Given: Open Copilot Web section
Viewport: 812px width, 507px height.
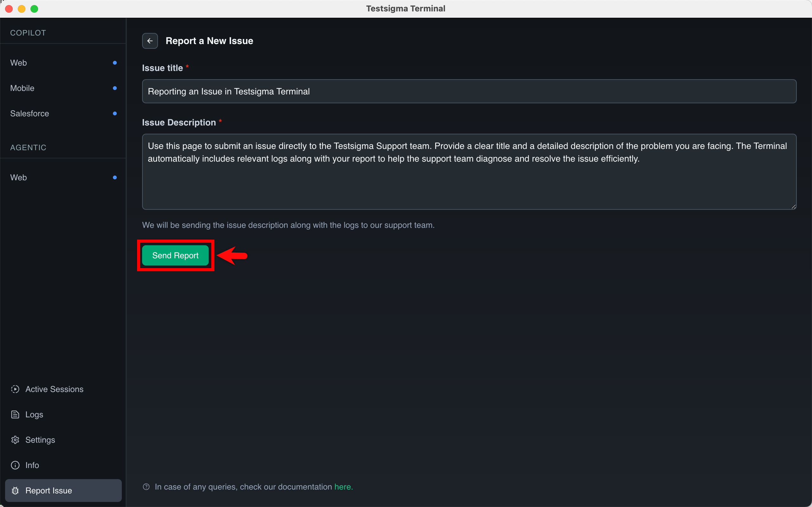Looking at the screenshot, I should point(19,63).
